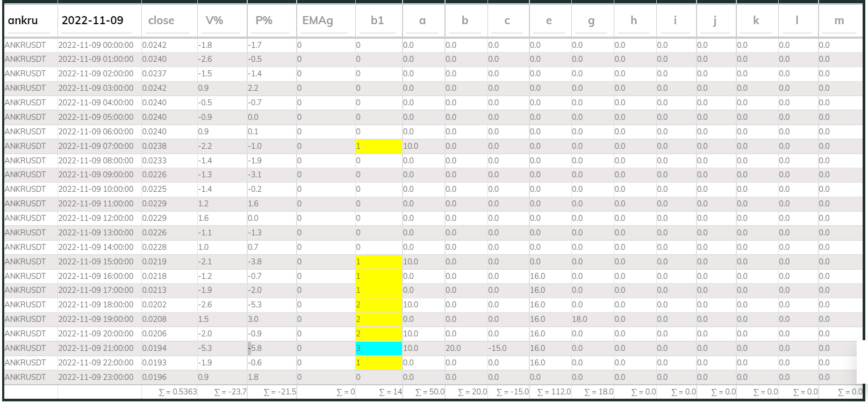Click the 2022-11-09 date filter field
Viewport: 868px width, 403px height.
click(x=99, y=20)
